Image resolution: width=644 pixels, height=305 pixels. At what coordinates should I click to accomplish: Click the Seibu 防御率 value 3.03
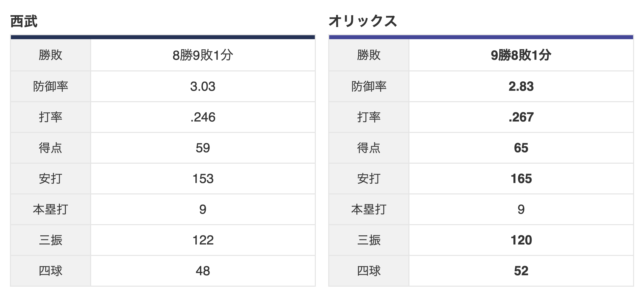click(203, 86)
